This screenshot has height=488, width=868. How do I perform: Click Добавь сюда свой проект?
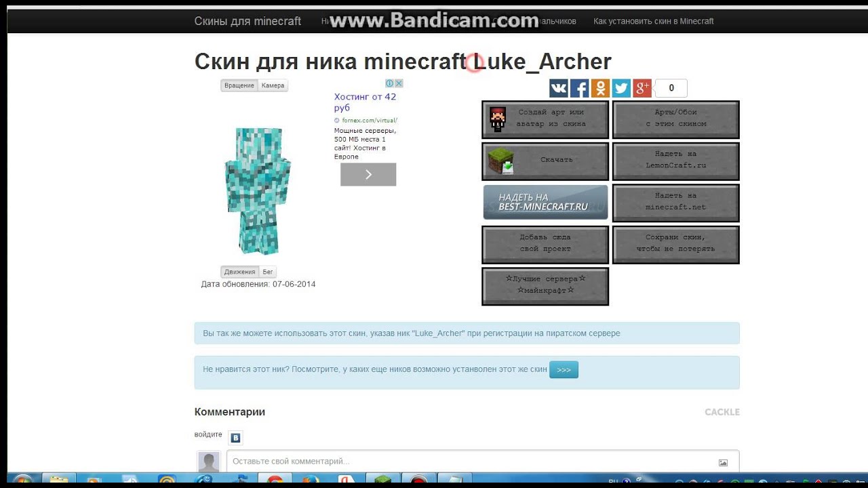point(545,244)
